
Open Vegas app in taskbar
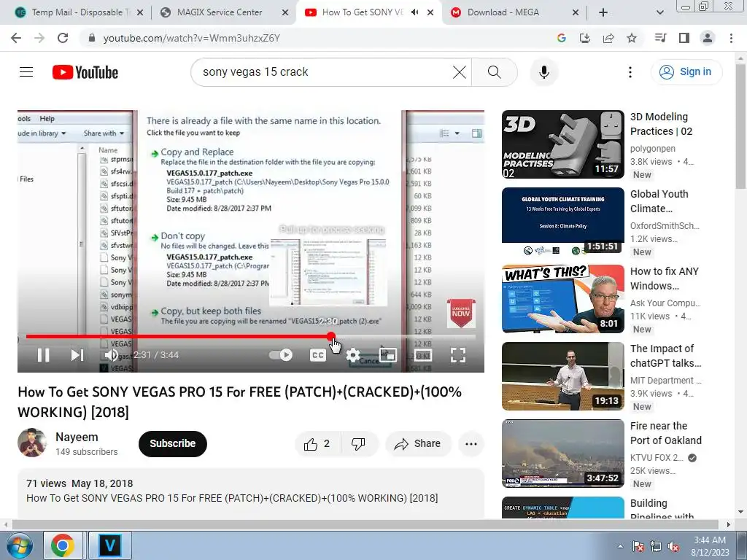[x=110, y=545]
